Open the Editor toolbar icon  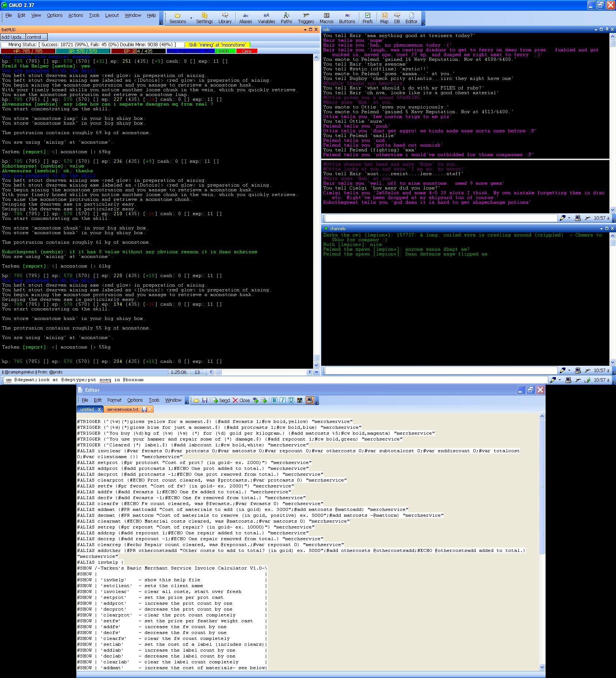coord(411,18)
